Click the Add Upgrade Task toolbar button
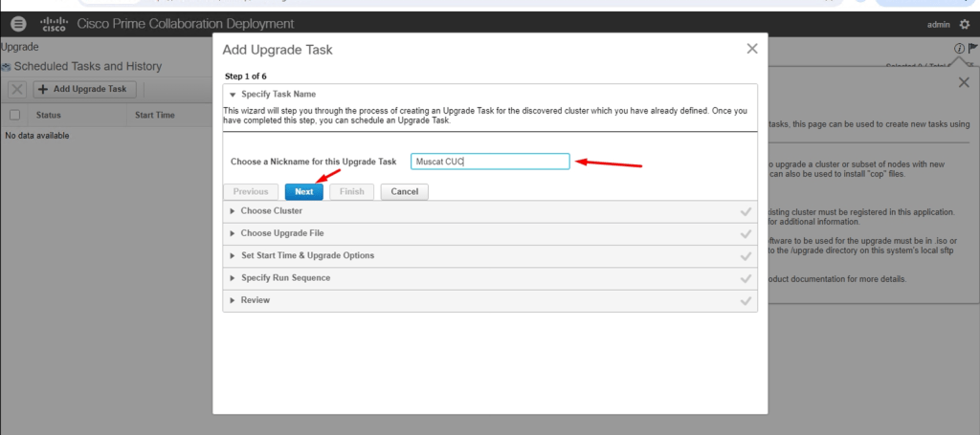The width and height of the screenshot is (980, 435). 84,89
